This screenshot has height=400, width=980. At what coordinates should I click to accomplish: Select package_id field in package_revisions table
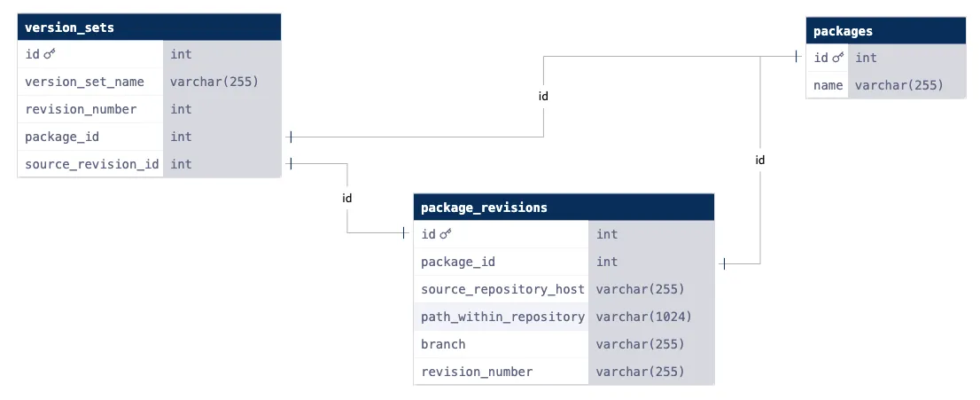[x=458, y=262]
